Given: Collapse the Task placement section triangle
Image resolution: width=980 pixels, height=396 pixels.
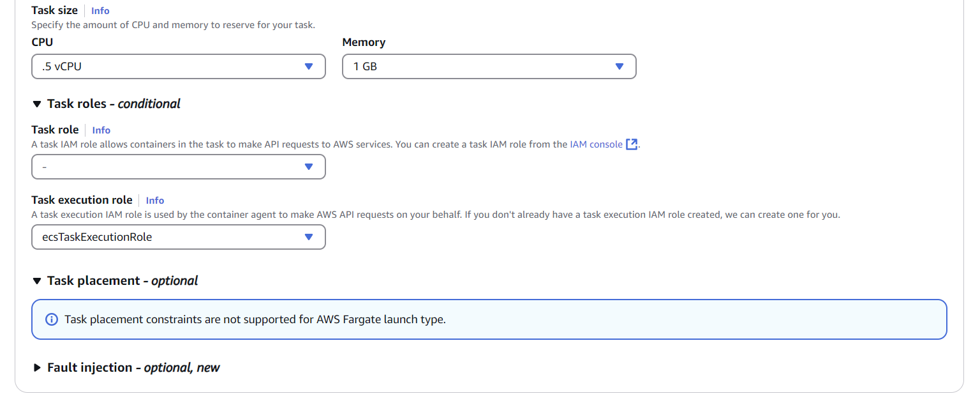Looking at the screenshot, I should click(37, 281).
